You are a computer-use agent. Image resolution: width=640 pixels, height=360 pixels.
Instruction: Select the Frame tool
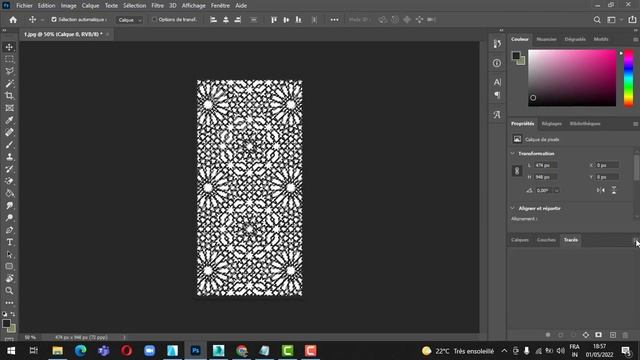pos(9,108)
